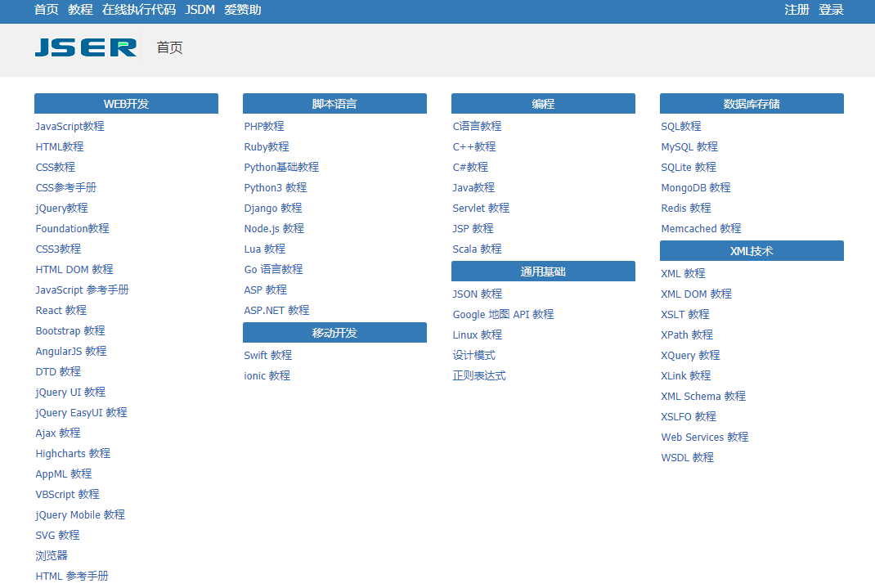Open the Highcharts 教程 link
Viewport: 875px width, 588px height.
click(x=73, y=454)
